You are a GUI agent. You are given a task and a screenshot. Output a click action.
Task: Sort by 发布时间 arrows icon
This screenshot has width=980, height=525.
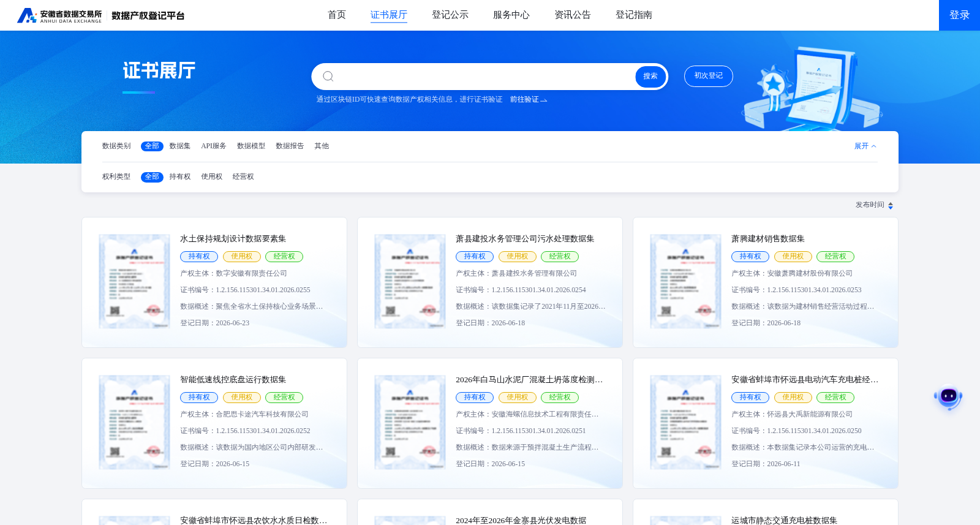point(891,206)
